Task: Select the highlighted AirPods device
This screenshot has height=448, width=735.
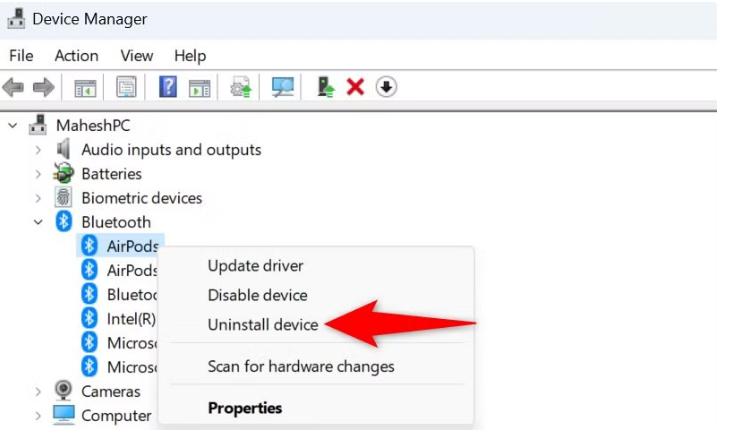Action: tap(133, 246)
